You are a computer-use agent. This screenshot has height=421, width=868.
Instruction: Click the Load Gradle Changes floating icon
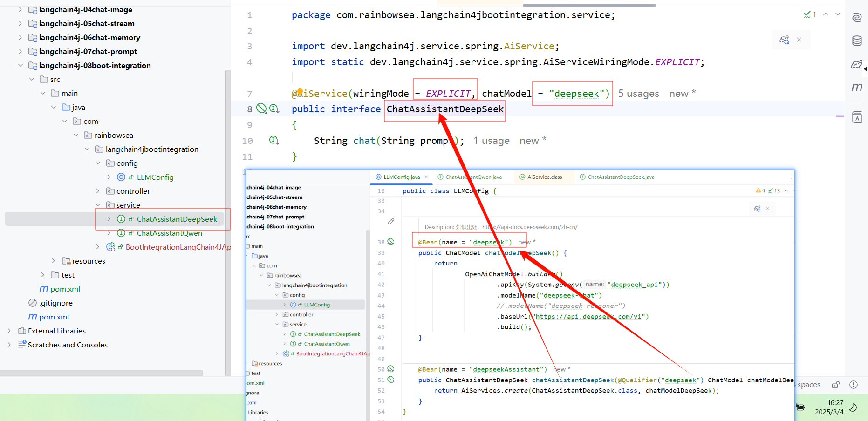784,40
